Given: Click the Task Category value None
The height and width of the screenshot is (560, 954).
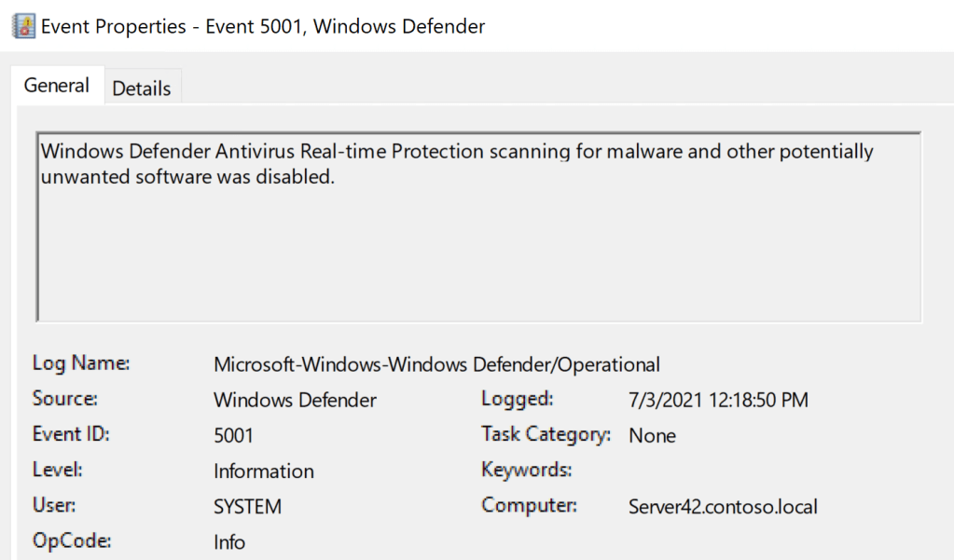Looking at the screenshot, I should coord(652,436).
